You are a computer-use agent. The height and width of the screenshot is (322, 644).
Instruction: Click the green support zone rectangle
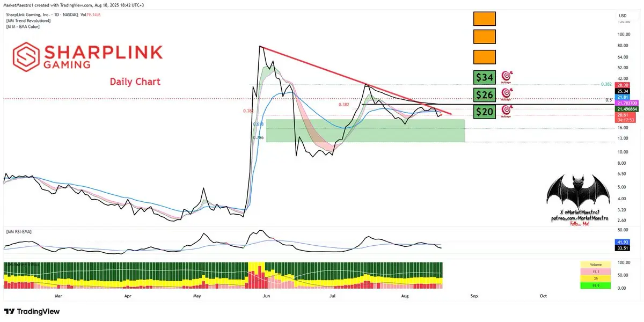[x=365, y=130]
